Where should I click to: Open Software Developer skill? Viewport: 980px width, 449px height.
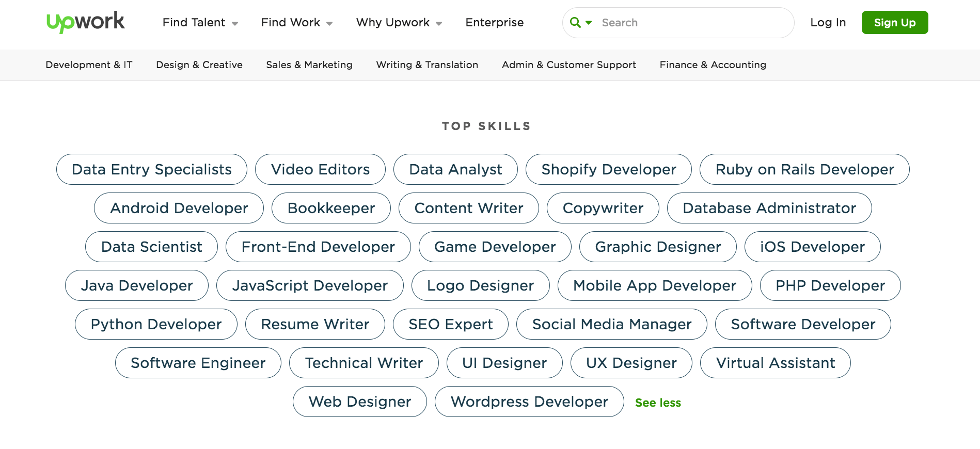point(803,324)
